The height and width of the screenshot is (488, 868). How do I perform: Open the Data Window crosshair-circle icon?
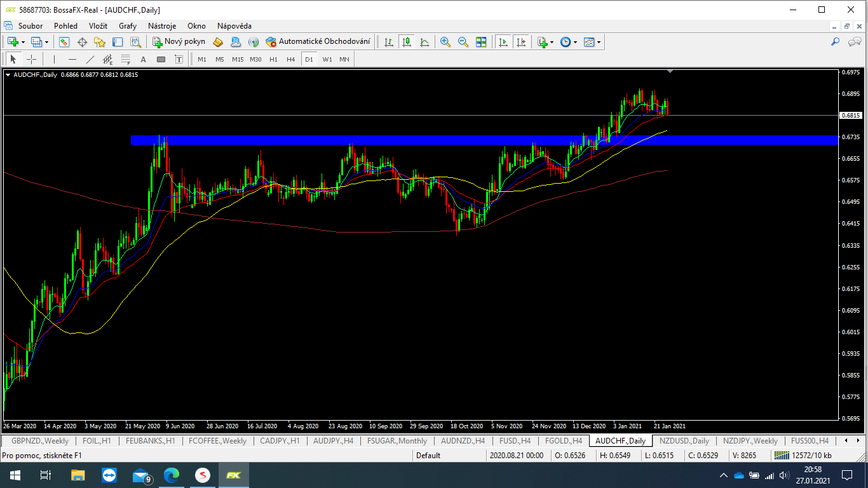pyautogui.click(x=82, y=42)
